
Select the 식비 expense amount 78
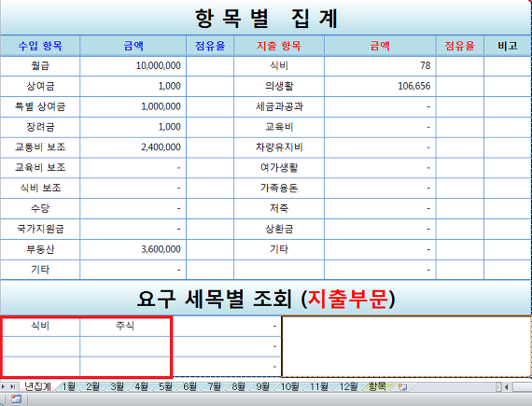tap(380, 66)
